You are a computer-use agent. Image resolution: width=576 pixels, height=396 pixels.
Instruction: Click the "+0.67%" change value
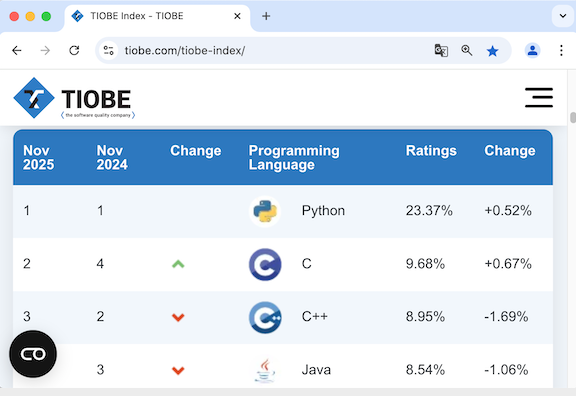(508, 263)
